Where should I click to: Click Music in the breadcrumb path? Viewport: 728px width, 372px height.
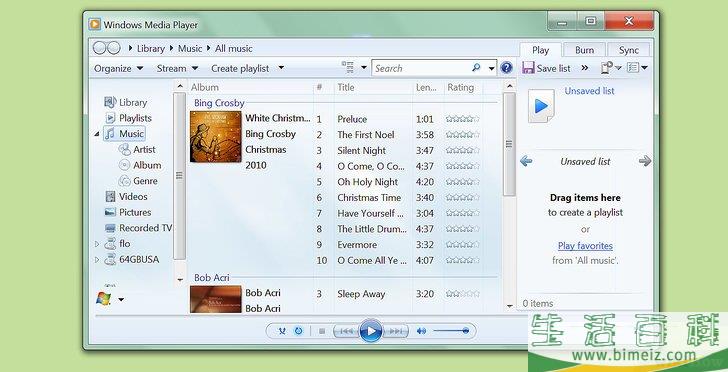point(190,48)
